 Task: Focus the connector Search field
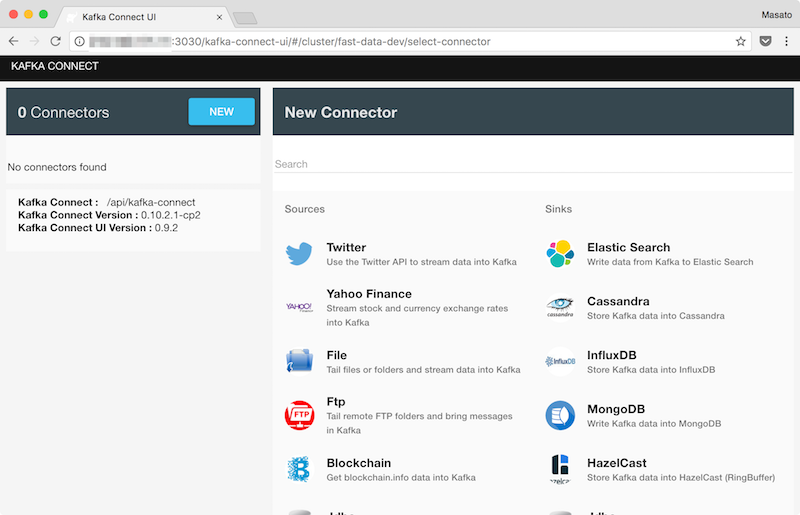pos(532,164)
